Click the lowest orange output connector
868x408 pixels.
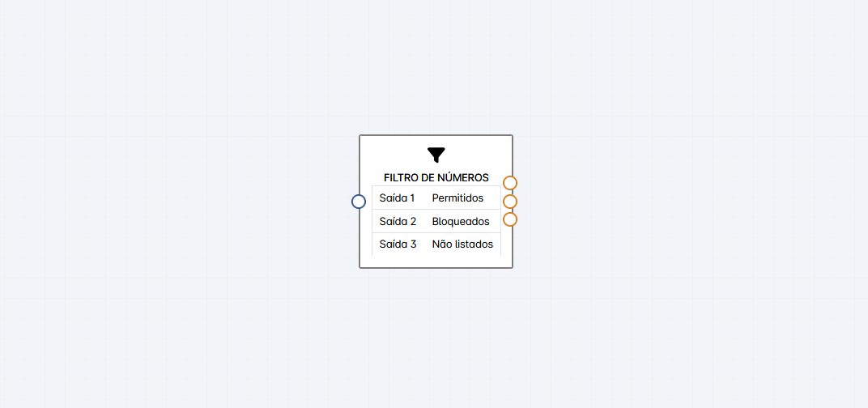(510, 219)
